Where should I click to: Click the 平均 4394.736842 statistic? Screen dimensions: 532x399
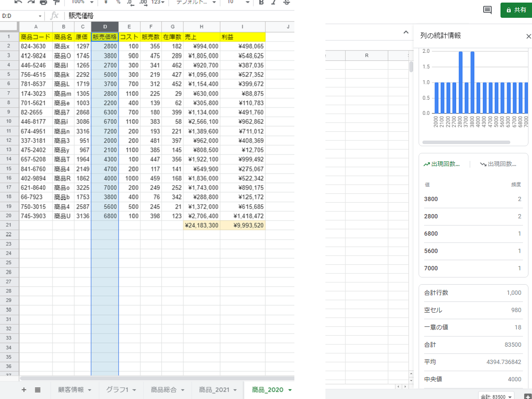(x=473, y=362)
